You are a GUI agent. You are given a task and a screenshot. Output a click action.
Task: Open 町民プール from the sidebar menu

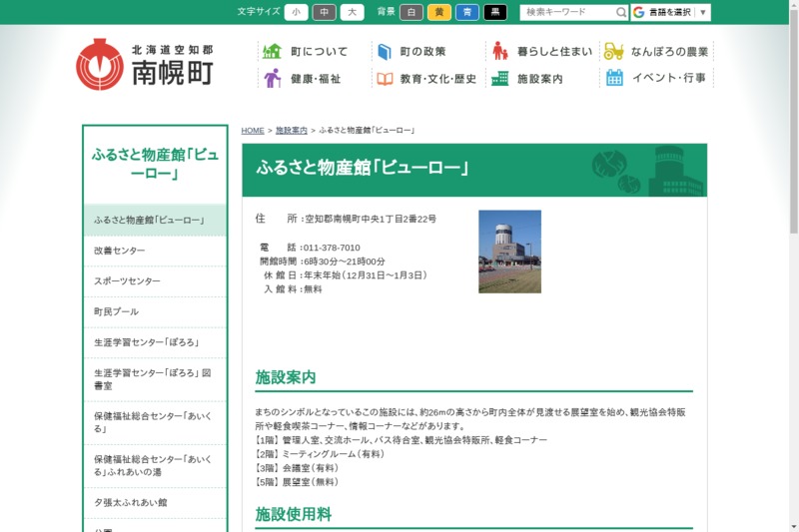[155, 311]
